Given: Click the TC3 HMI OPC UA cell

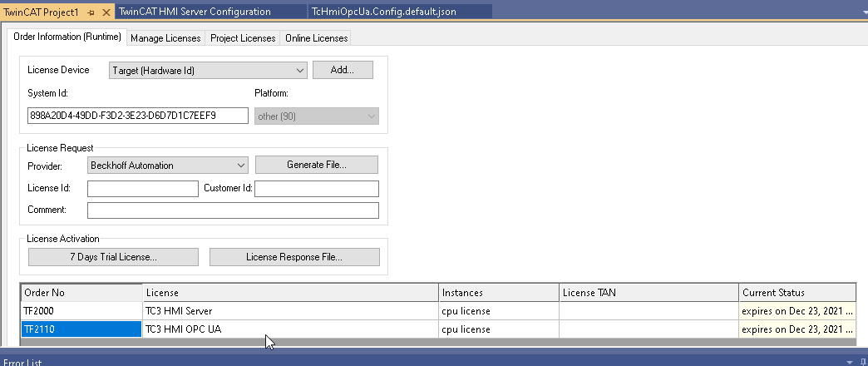Looking at the screenshot, I should coord(291,329).
